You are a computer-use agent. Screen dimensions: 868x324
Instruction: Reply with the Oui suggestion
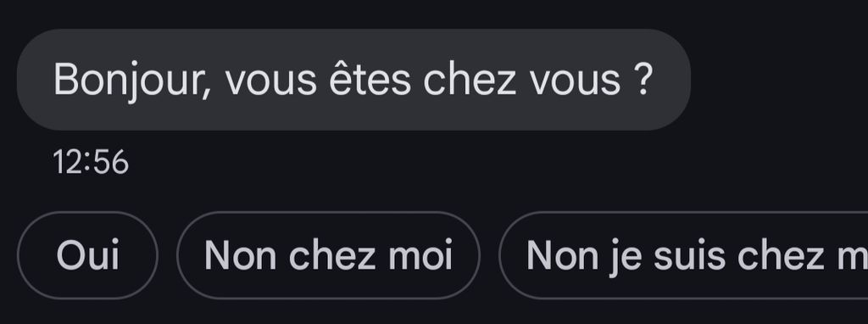(x=87, y=255)
